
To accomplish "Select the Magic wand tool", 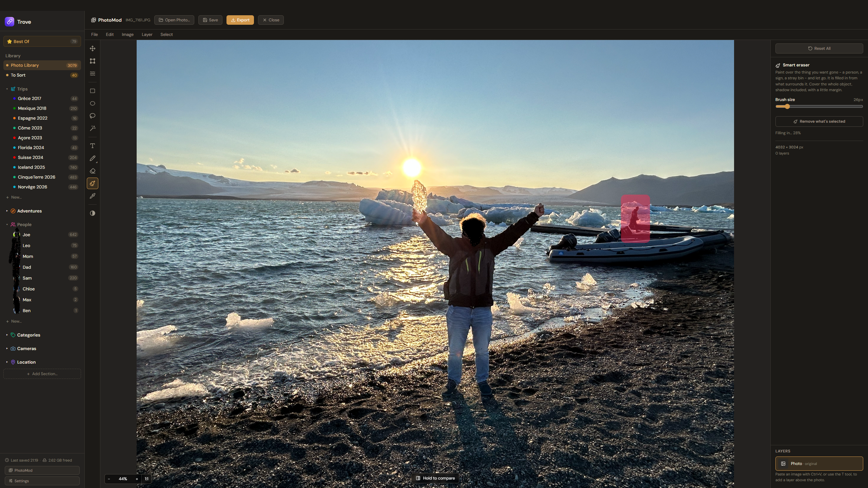I will pos(93,128).
